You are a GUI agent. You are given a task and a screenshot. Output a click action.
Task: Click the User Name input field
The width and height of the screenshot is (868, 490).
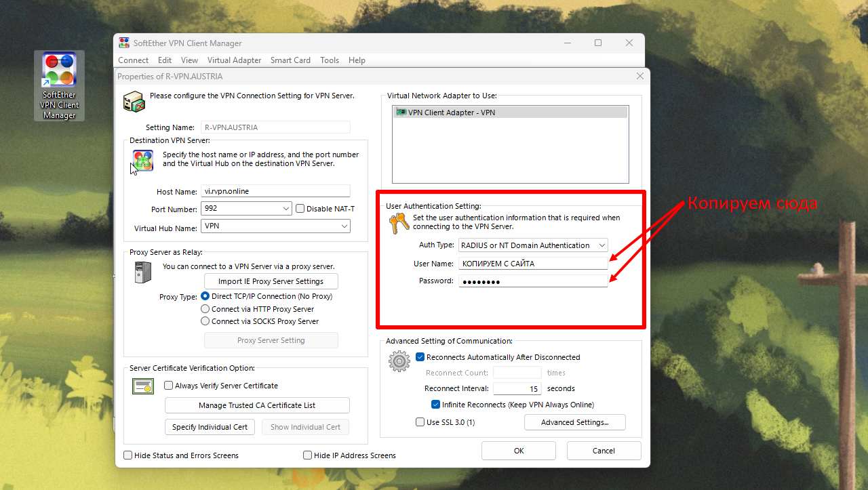click(x=533, y=264)
